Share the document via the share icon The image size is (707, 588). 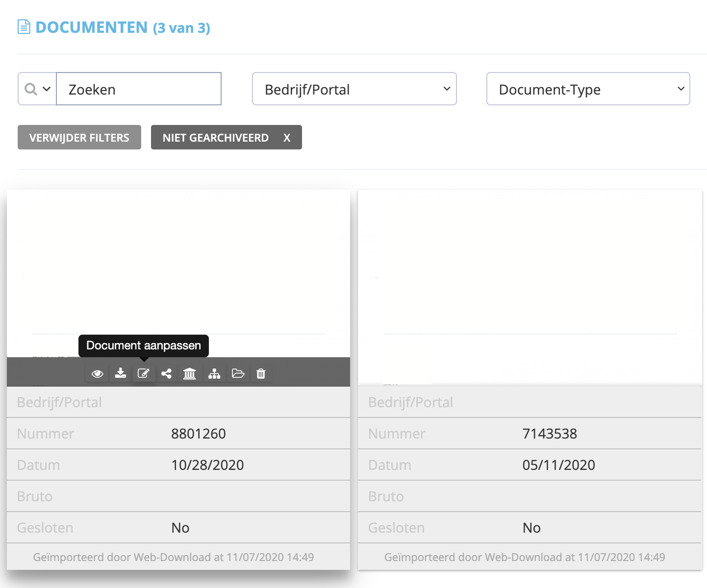point(166,374)
